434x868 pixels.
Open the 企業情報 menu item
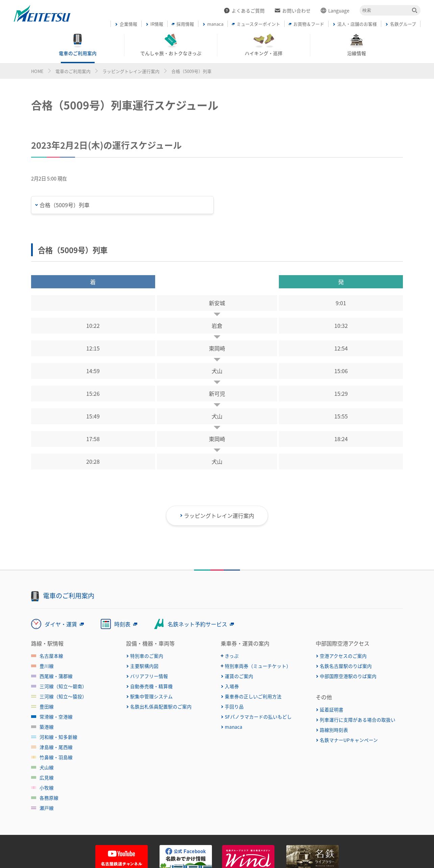click(x=126, y=24)
